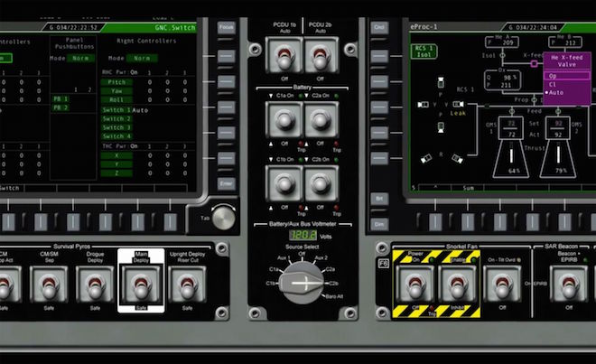
Task: Click the Source Select rotary knob
Action: [x=302, y=284]
